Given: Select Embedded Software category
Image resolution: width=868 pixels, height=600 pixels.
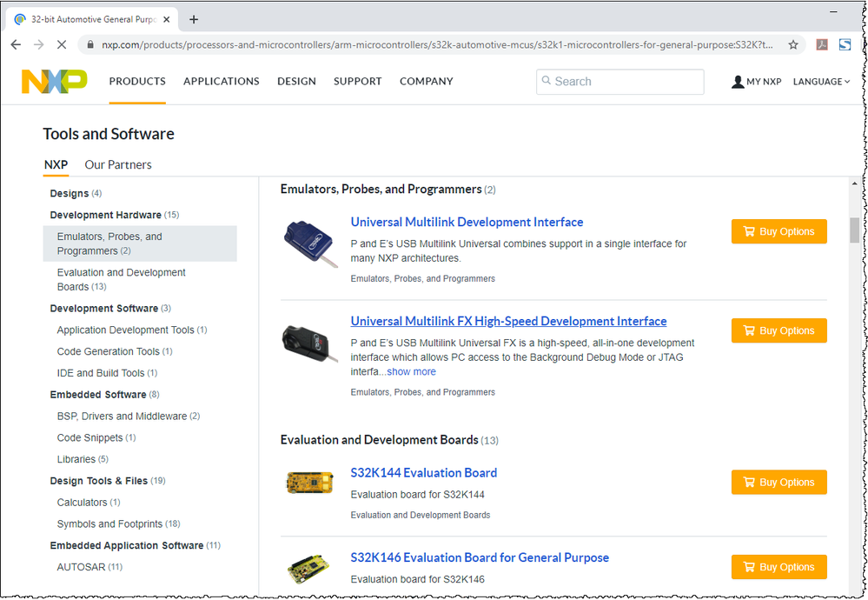Looking at the screenshot, I should [x=104, y=395].
